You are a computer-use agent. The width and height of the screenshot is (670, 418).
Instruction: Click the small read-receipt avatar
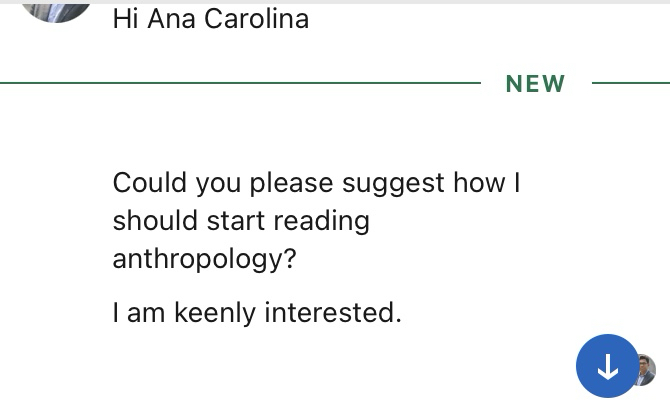pyautogui.click(x=646, y=370)
